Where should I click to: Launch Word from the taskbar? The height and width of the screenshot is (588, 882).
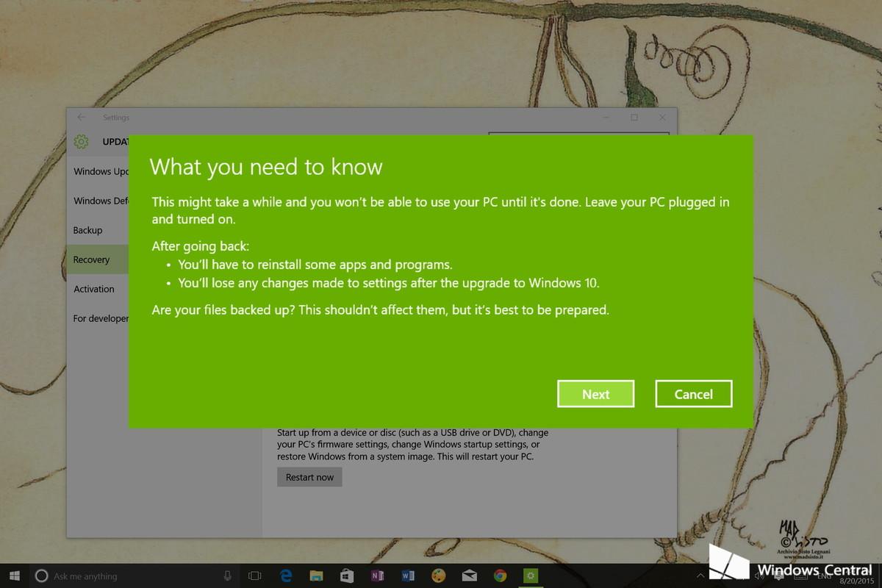(x=408, y=576)
